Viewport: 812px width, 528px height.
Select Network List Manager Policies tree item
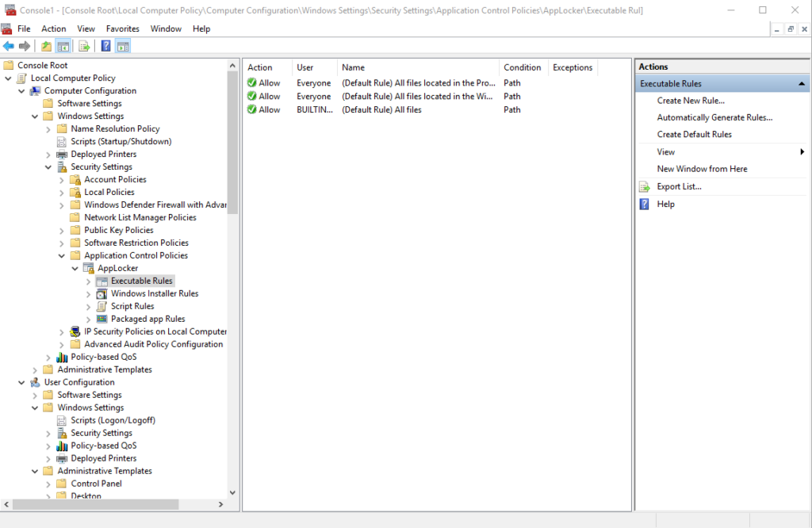coord(140,217)
